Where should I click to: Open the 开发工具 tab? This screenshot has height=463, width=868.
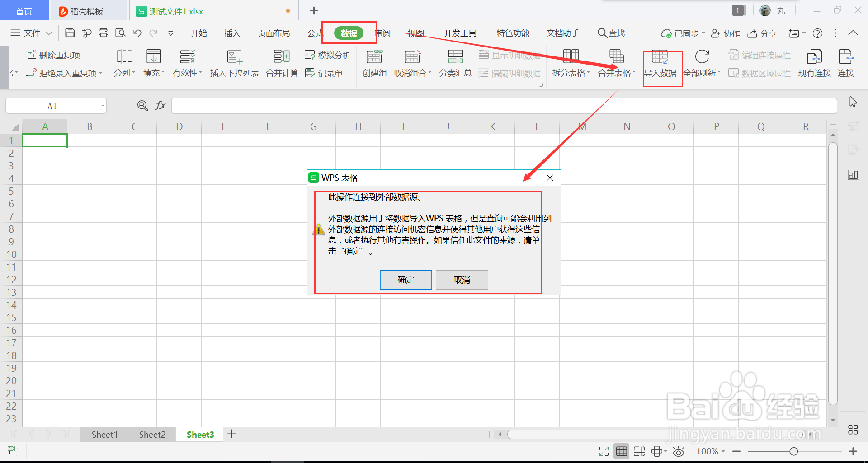point(460,33)
